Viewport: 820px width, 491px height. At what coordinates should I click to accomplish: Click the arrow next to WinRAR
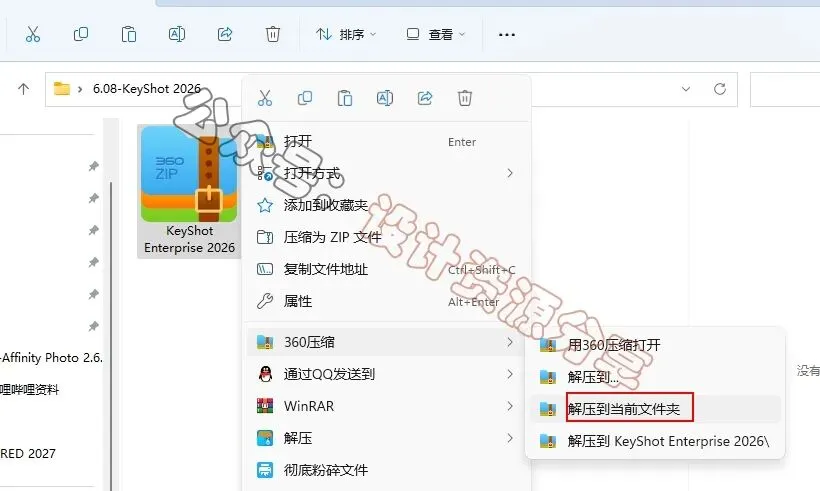[x=510, y=406]
